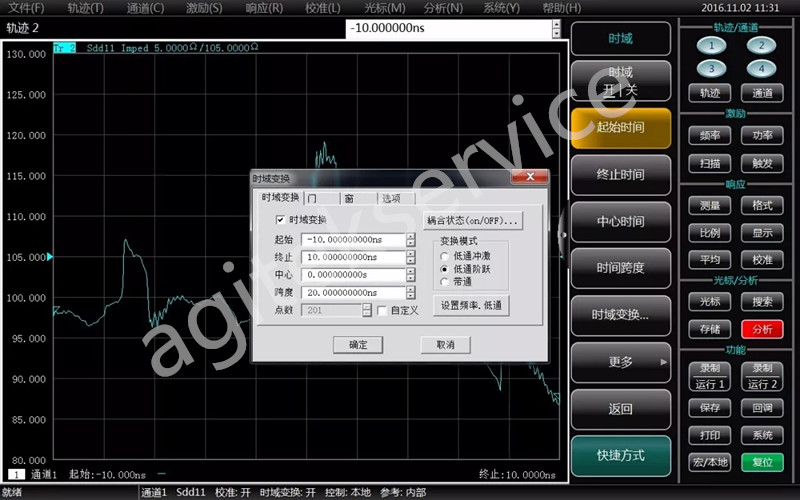Click the 起始 value spinner arrows

(411, 240)
